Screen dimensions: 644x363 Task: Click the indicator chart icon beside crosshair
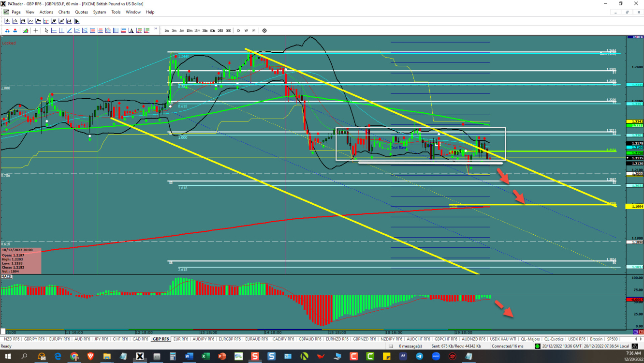point(25,30)
